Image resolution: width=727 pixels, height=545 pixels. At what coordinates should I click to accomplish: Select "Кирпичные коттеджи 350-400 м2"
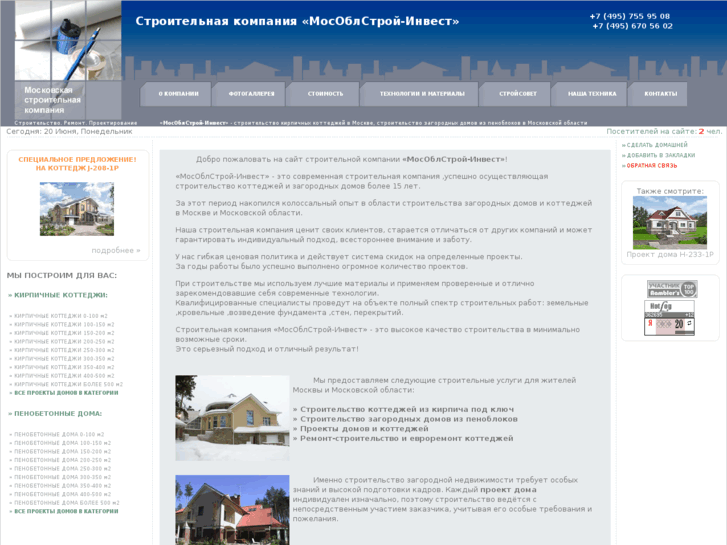[64, 367]
